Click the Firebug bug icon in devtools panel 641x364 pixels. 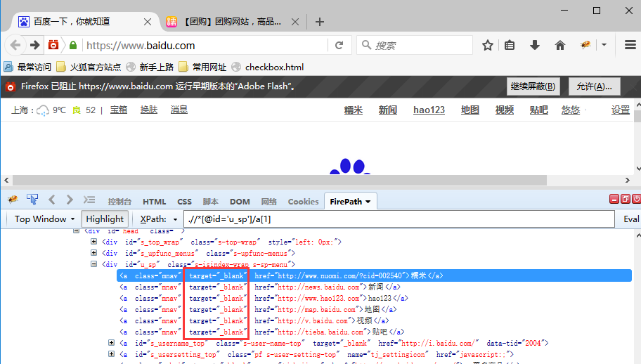[x=13, y=200]
